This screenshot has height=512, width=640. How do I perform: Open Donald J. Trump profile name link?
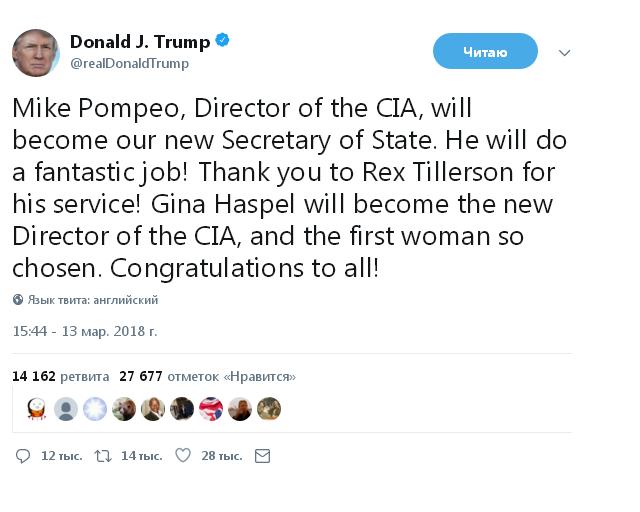click(x=140, y=42)
